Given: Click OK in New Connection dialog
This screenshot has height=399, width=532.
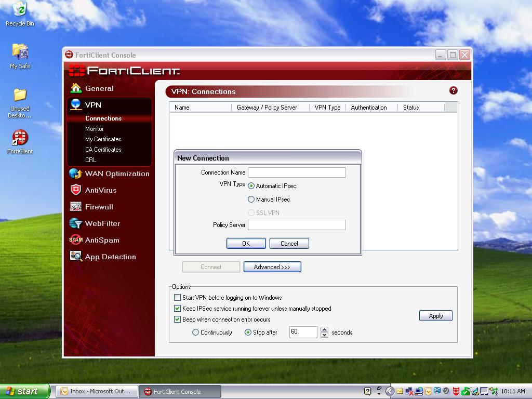Looking at the screenshot, I should (246, 243).
